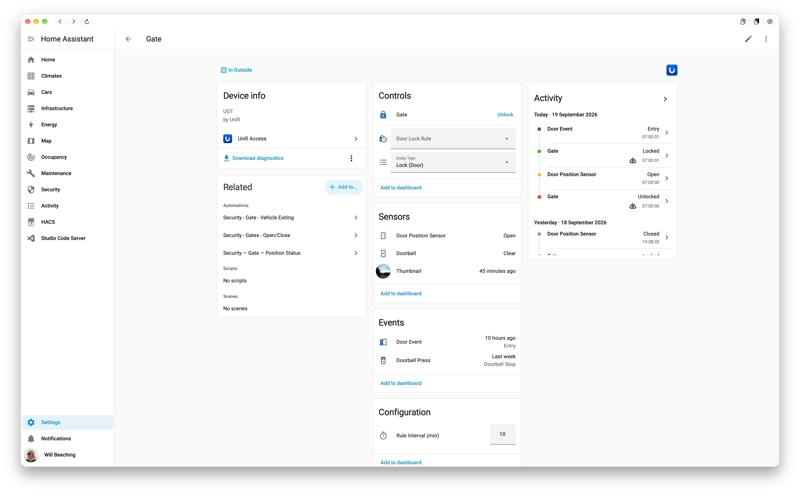Click the HACS store icon
This screenshot has width=800, height=494.
(31, 222)
